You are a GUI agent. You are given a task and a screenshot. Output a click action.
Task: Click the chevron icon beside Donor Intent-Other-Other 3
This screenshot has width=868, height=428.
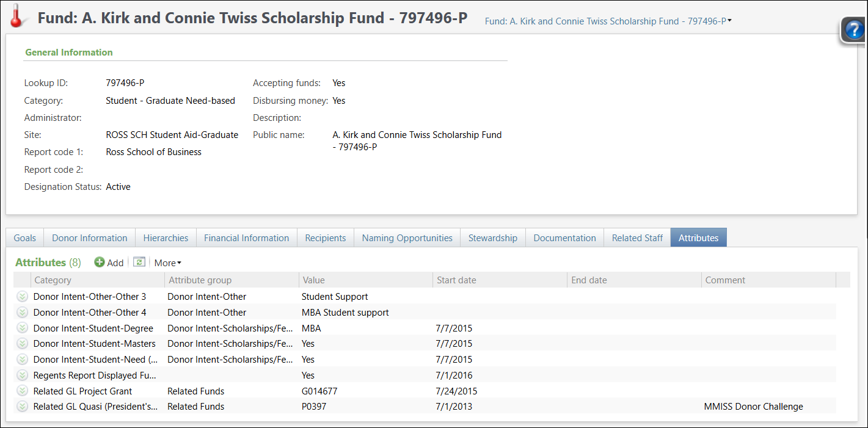tap(22, 296)
